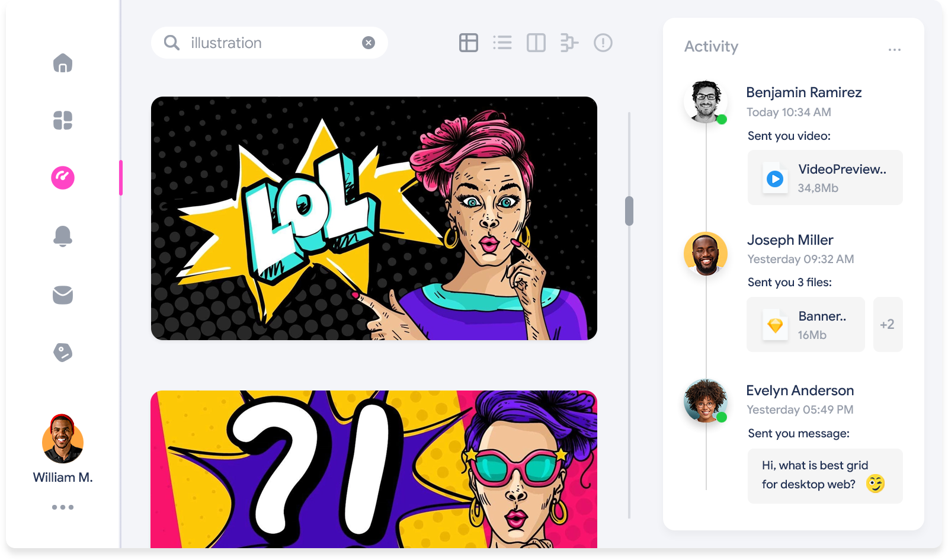Image resolution: width=948 pixels, height=560 pixels.
Task: Switch to list view layout
Action: (x=502, y=43)
